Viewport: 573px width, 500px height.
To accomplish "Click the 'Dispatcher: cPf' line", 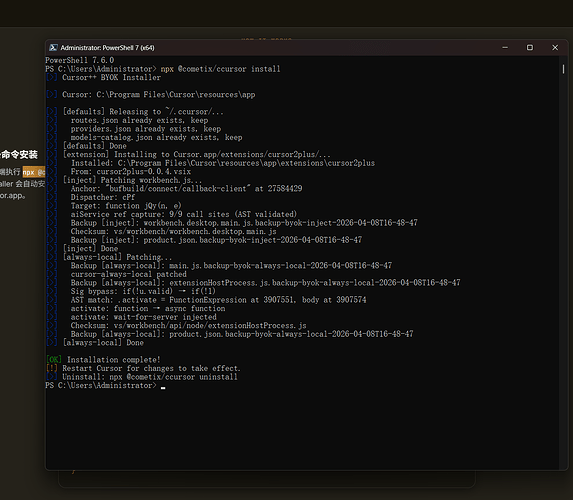I will [x=103, y=197].
